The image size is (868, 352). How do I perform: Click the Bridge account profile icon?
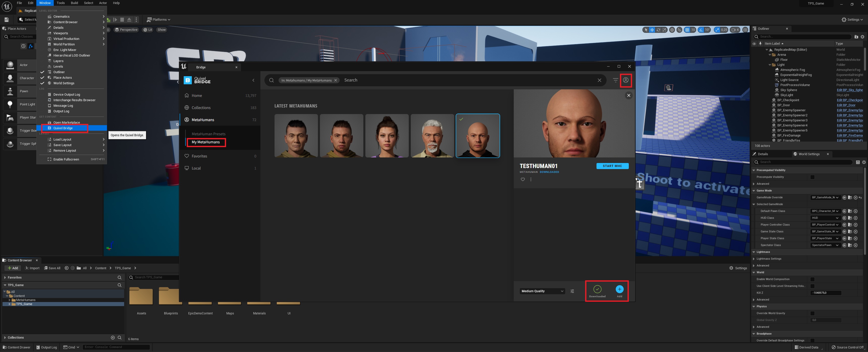pyautogui.click(x=626, y=80)
